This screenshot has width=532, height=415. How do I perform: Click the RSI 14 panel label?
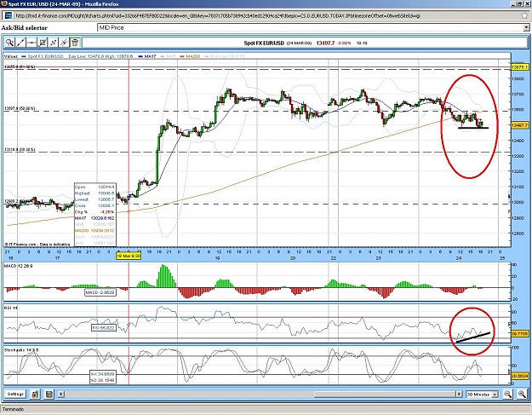(11, 308)
